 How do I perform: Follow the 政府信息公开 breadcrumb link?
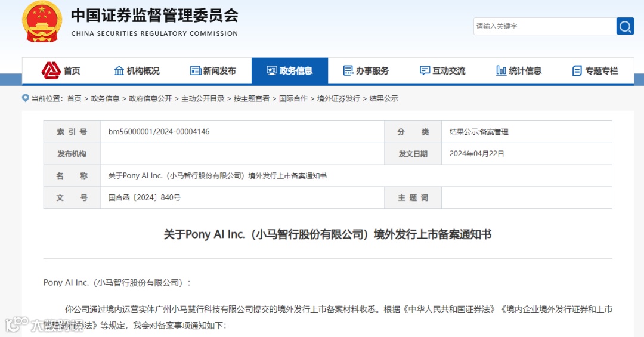(x=150, y=98)
